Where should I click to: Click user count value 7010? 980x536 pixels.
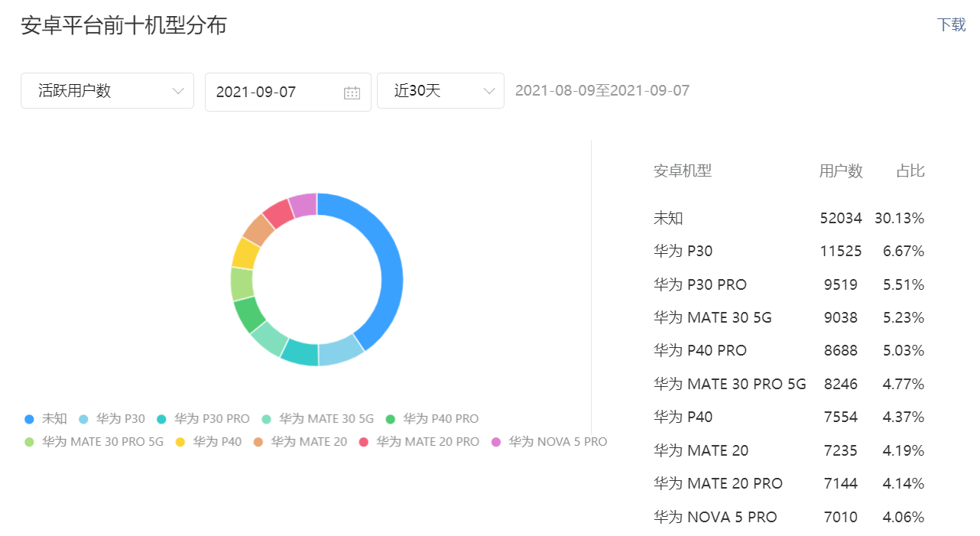841,517
